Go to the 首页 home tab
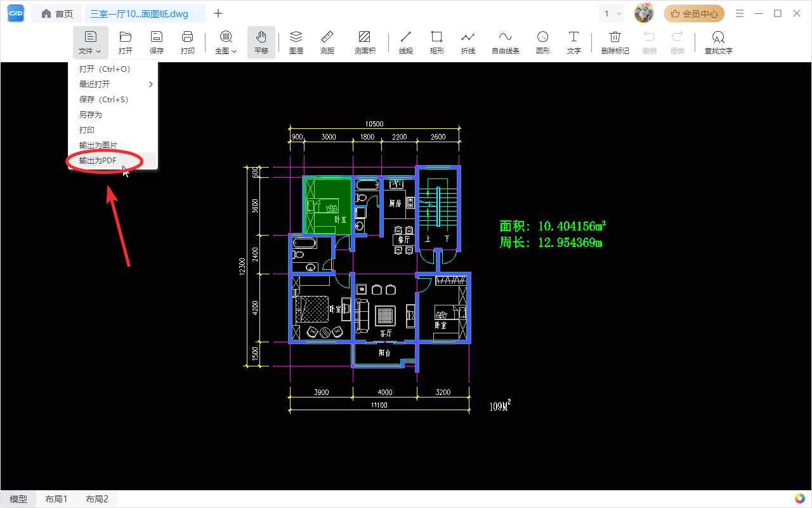 (57, 13)
